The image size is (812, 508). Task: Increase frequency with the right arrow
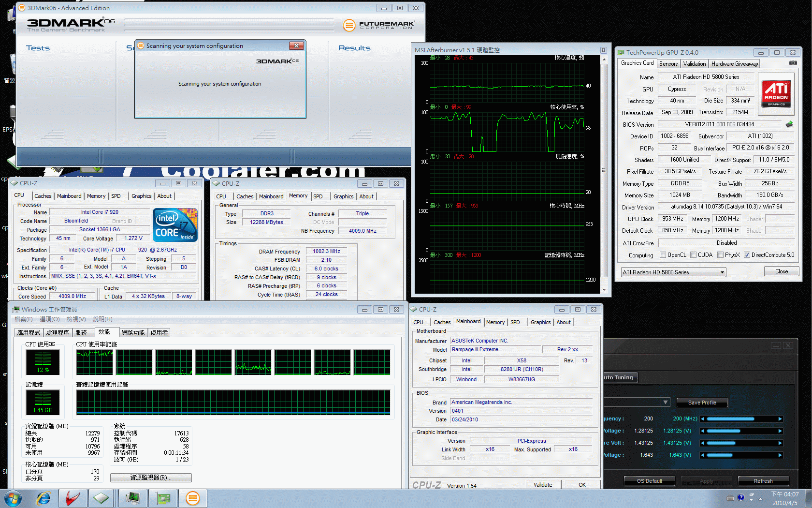coord(780,419)
